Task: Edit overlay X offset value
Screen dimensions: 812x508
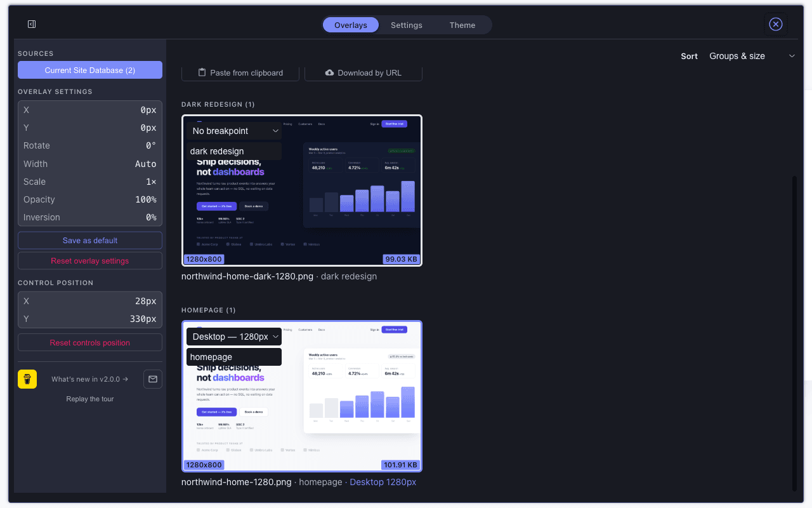Action: 90,110
